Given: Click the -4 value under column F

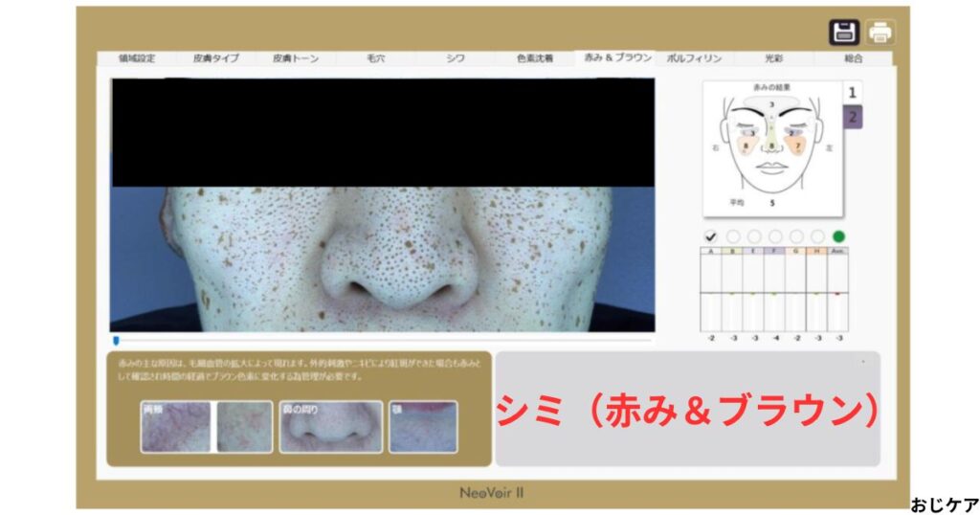Looking at the screenshot, I should (775, 338).
